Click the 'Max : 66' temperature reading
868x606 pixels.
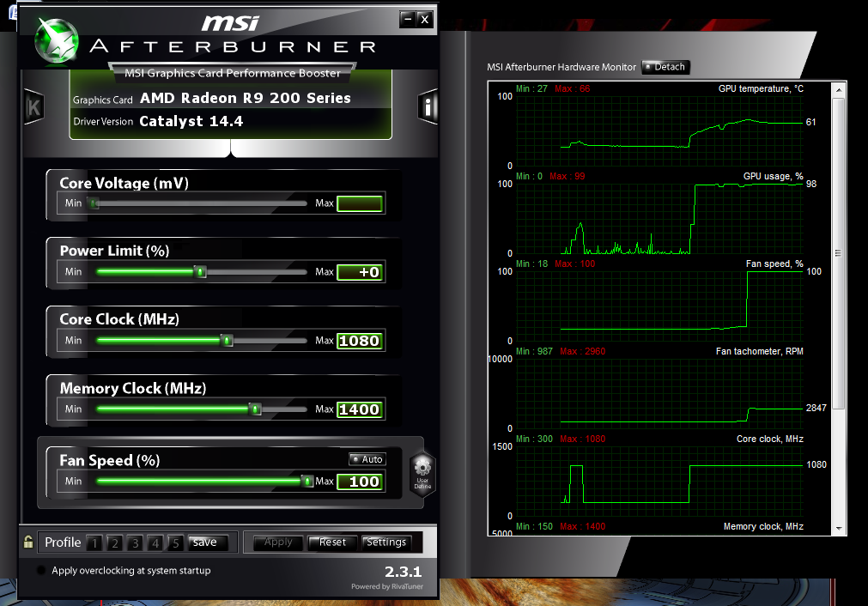point(573,88)
